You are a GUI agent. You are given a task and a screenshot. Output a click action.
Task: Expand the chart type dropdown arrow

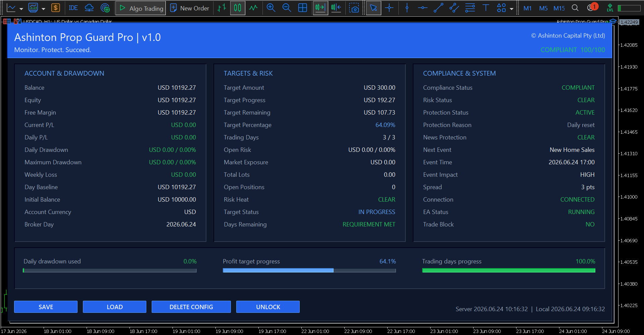pos(21,9)
